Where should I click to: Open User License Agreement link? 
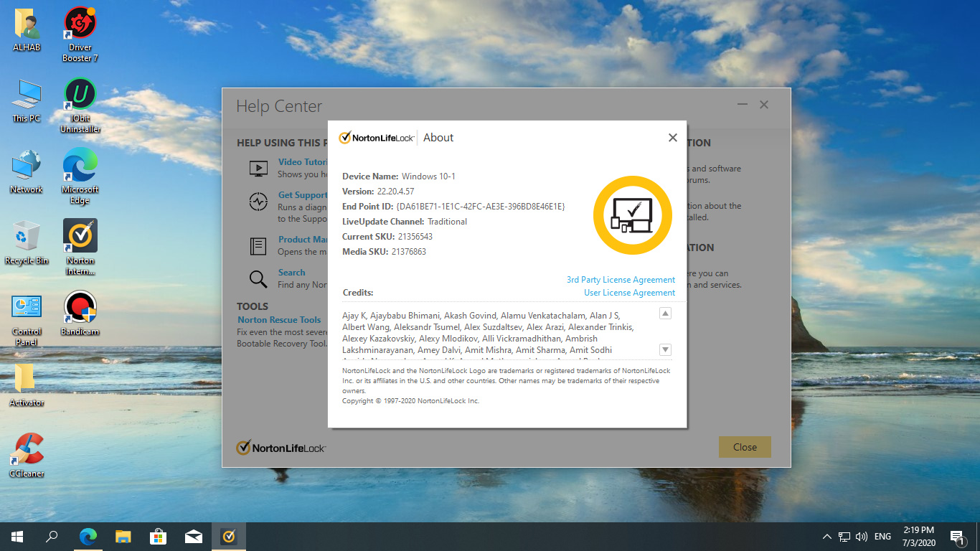click(629, 293)
